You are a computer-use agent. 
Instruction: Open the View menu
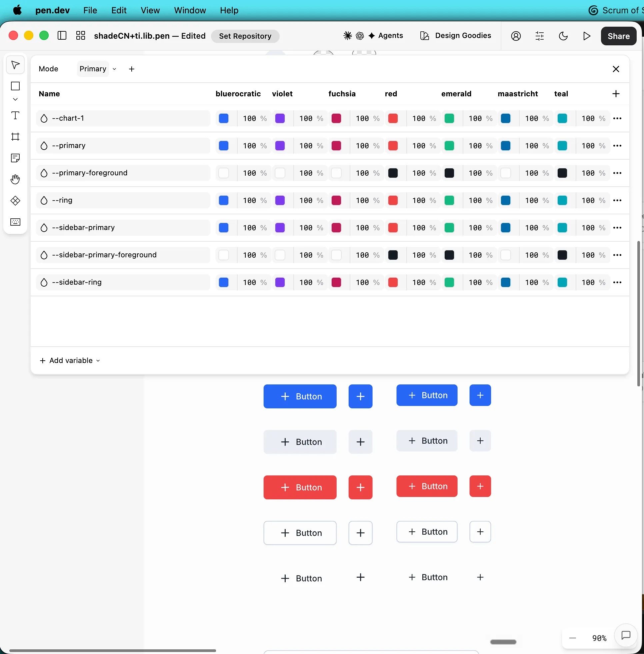click(x=150, y=10)
